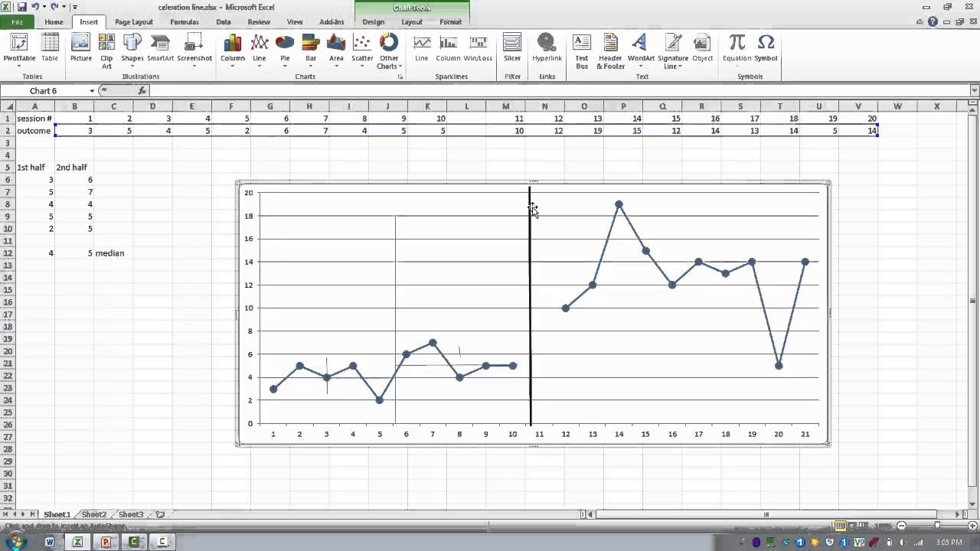This screenshot has height=551, width=980.
Task: Open the Pie chart dropdown
Action: (x=285, y=51)
